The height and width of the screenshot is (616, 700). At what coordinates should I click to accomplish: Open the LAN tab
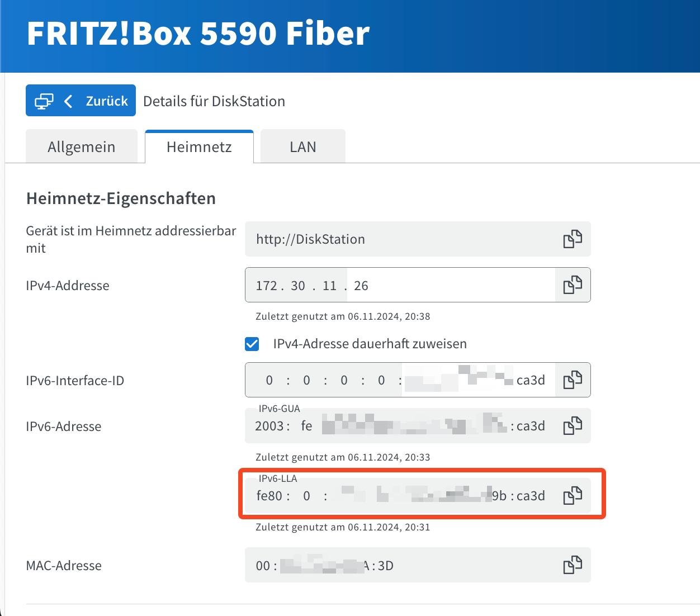pyautogui.click(x=302, y=146)
